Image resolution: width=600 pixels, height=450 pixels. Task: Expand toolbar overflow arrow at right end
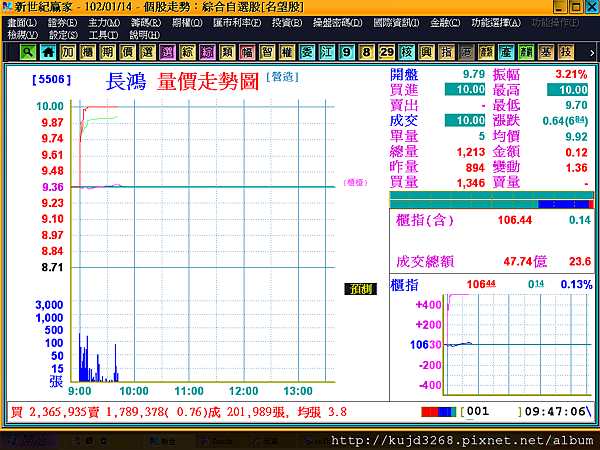tap(592, 53)
